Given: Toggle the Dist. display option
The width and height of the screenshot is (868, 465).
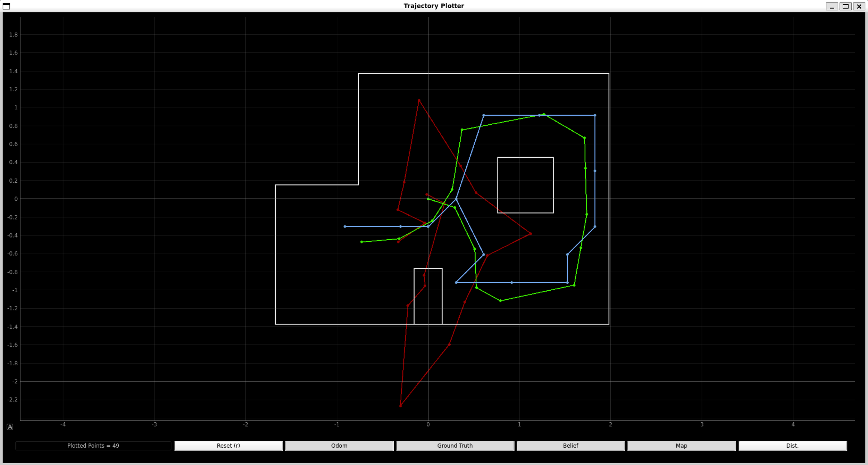Looking at the screenshot, I should coord(793,446).
